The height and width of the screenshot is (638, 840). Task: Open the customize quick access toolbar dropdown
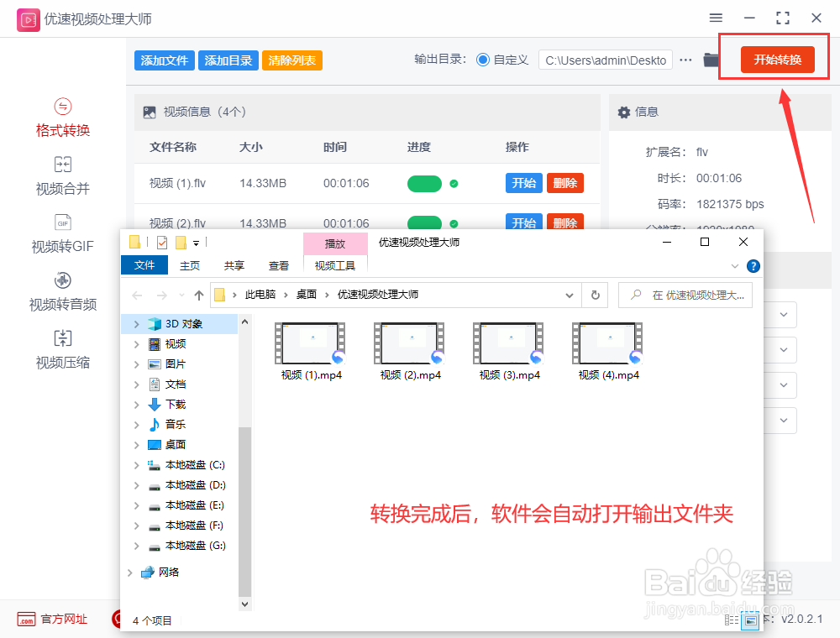[x=196, y=243]
